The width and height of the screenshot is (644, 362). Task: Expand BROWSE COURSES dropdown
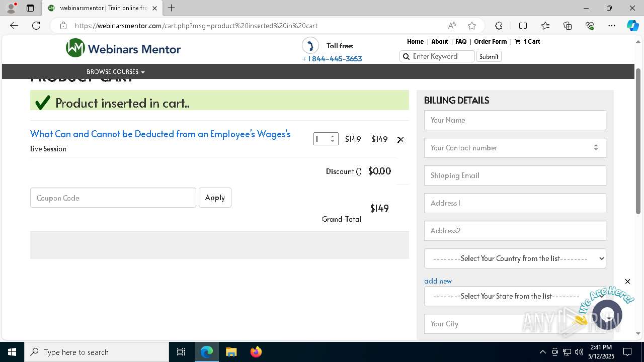(115, 72)
